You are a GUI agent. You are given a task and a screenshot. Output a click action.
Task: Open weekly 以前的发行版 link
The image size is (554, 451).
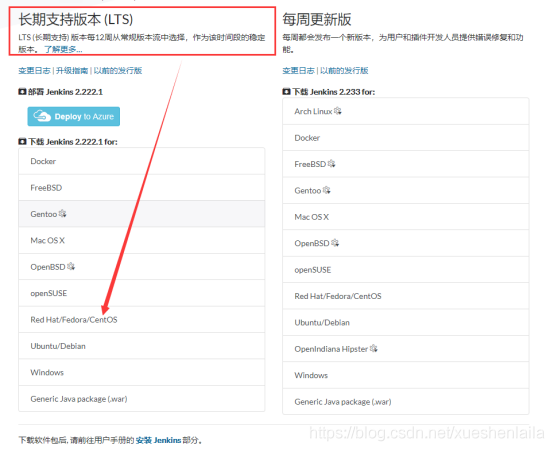tap(344, 71)
